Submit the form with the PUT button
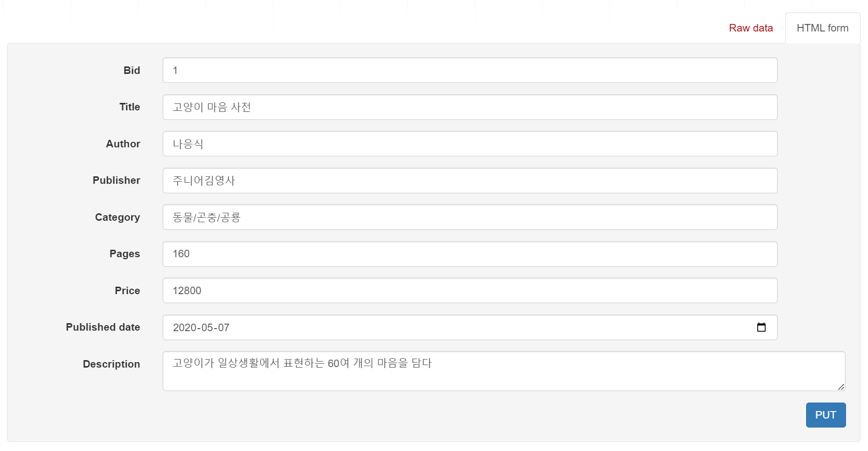 [826, 415]
